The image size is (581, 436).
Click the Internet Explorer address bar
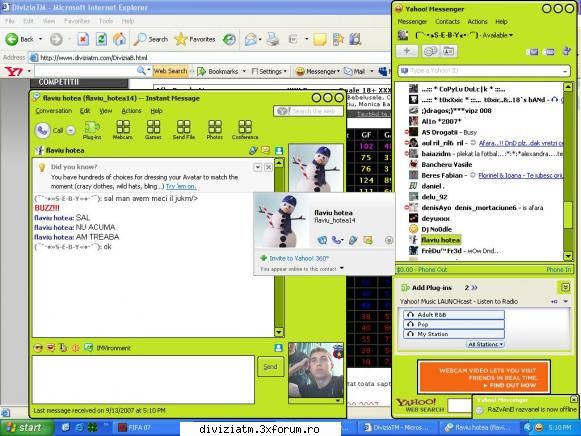click(211, 57)
